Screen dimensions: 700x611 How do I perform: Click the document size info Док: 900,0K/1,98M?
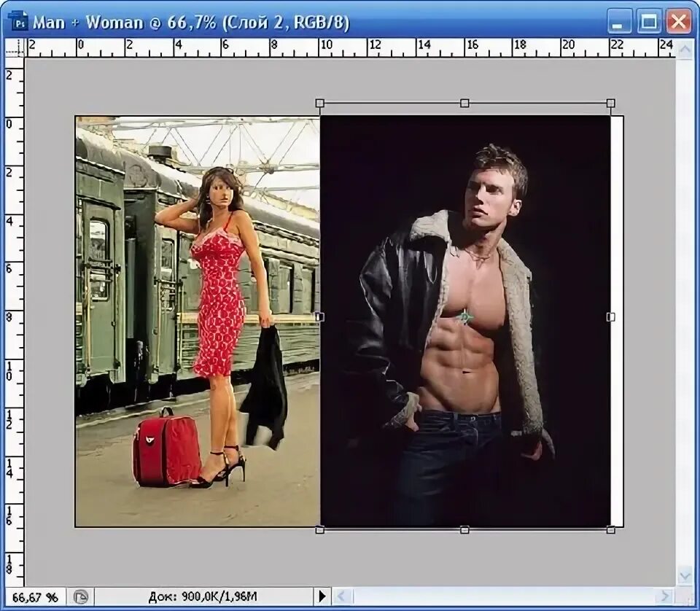point(203,596)
